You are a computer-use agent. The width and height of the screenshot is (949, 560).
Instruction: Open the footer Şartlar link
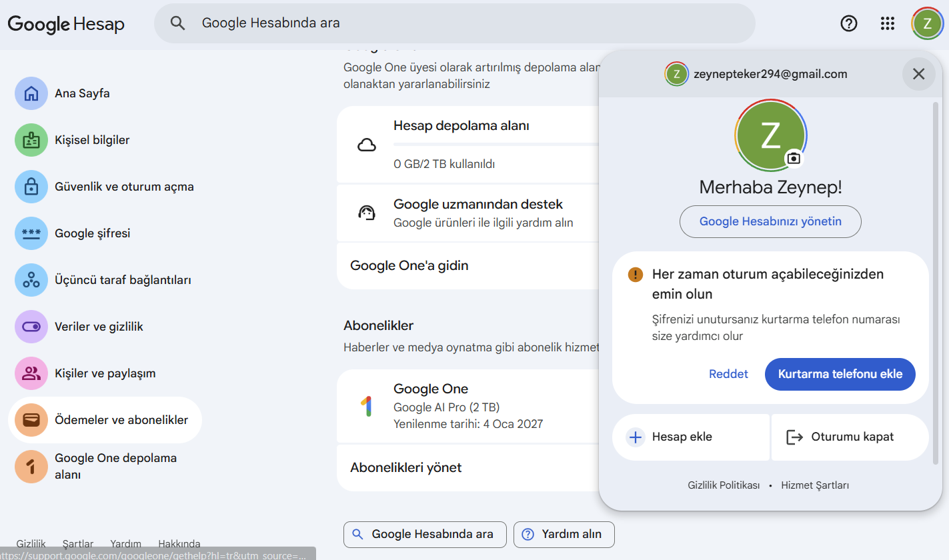pyautogui.click(x=78, y=543)
